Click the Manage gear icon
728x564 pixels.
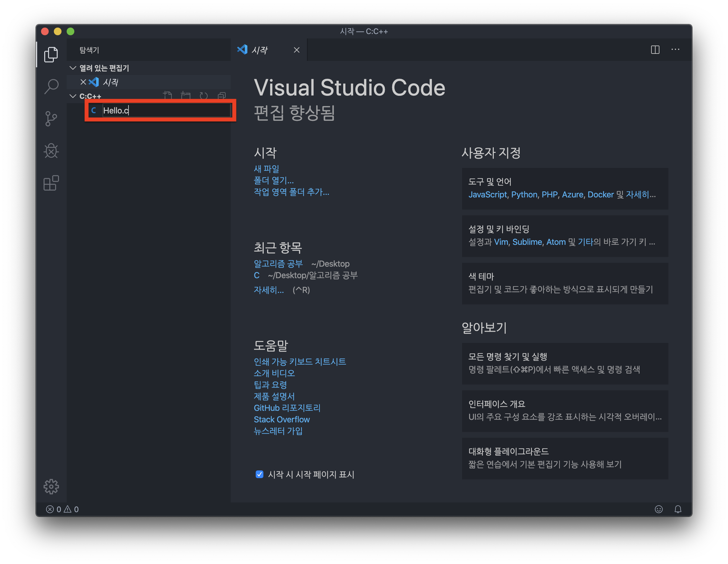51,486
